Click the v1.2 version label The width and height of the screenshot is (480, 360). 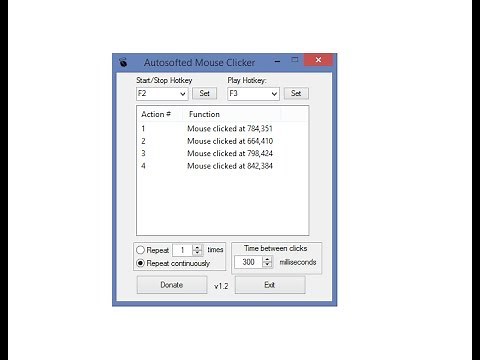(221, 286)
